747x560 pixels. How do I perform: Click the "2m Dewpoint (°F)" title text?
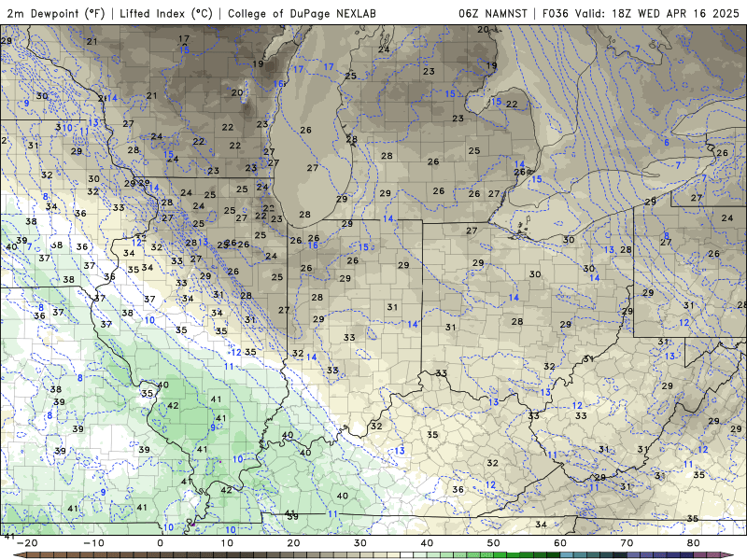click(56, 13)
